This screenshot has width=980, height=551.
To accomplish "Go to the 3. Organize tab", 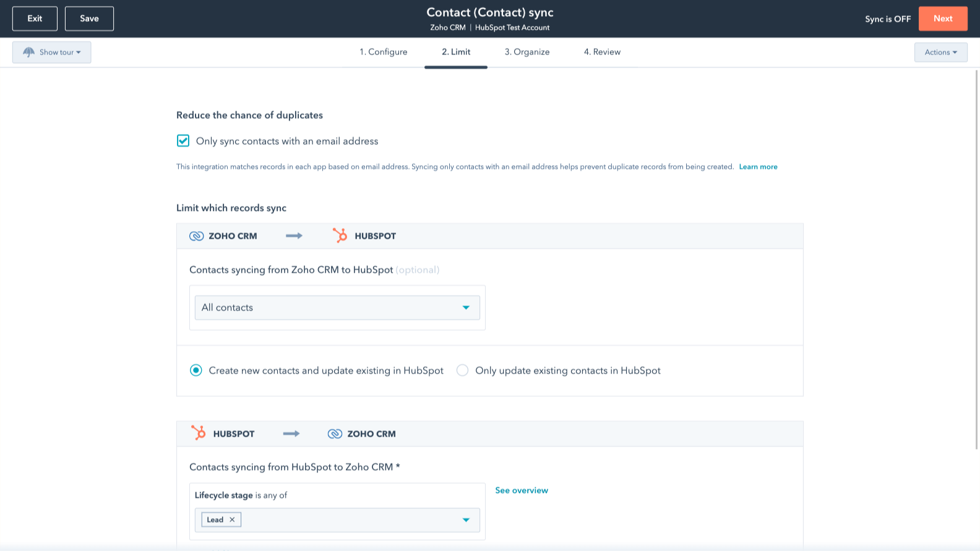I will point(527,52).
